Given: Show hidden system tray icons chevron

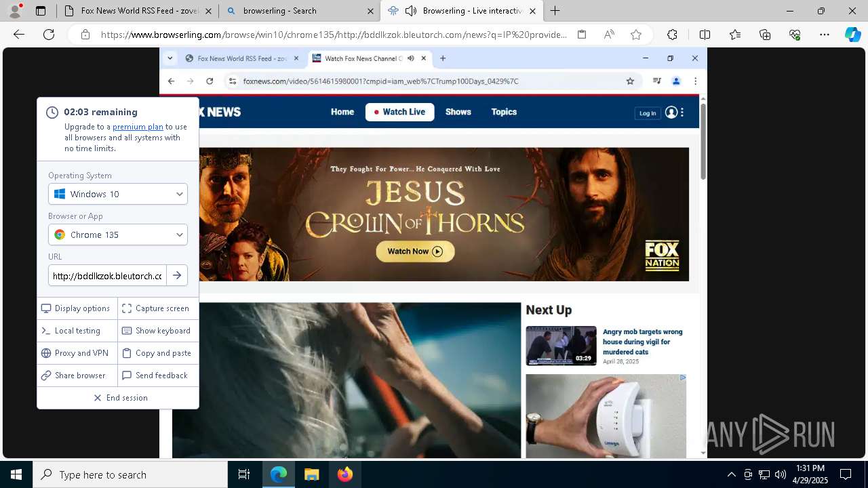Looking at the screenshot, I should pyautogui.click(x=731, y=475).
